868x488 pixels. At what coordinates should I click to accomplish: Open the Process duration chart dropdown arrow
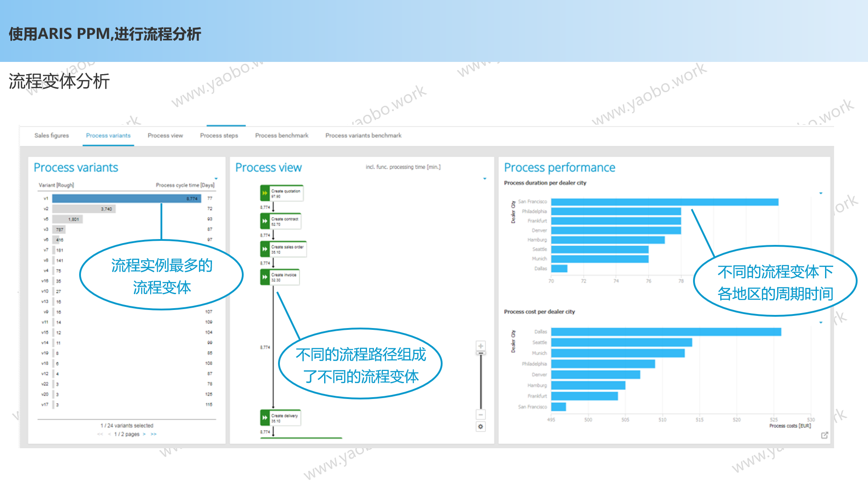point(821,193)
